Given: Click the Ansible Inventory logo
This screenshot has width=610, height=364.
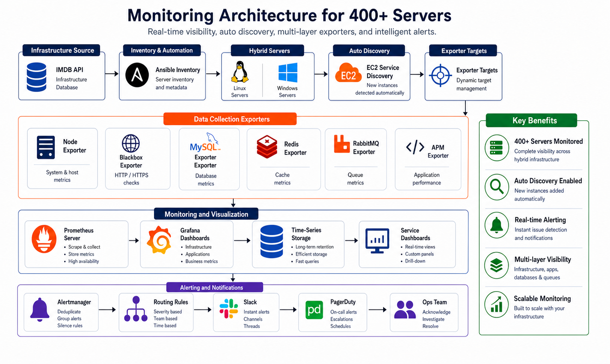Looking at the screenshot, I should [x=137, y=75].
